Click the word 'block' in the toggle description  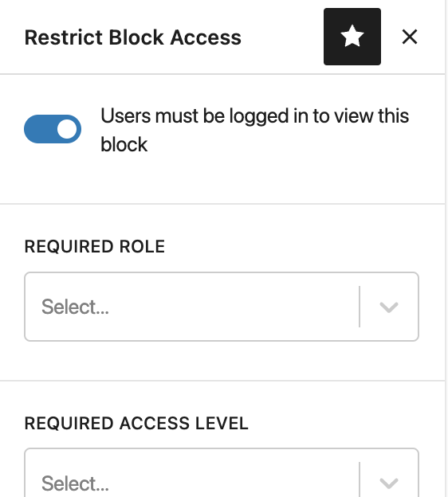pyautogui.click(x=124, y=144)
